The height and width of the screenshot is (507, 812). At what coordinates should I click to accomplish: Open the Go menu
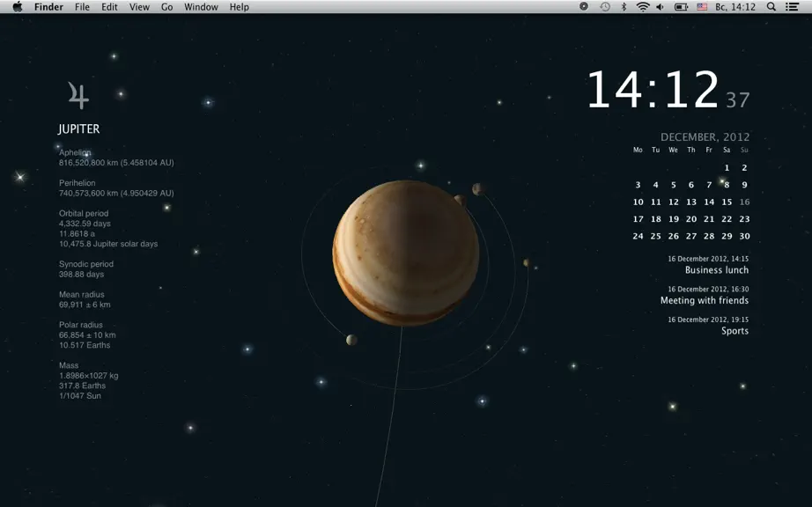tap(166, 7)
